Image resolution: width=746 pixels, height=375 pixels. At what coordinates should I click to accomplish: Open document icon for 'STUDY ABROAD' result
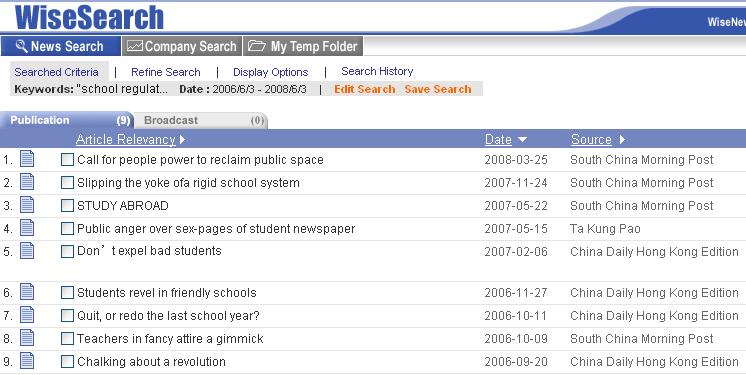coord(27,204)
